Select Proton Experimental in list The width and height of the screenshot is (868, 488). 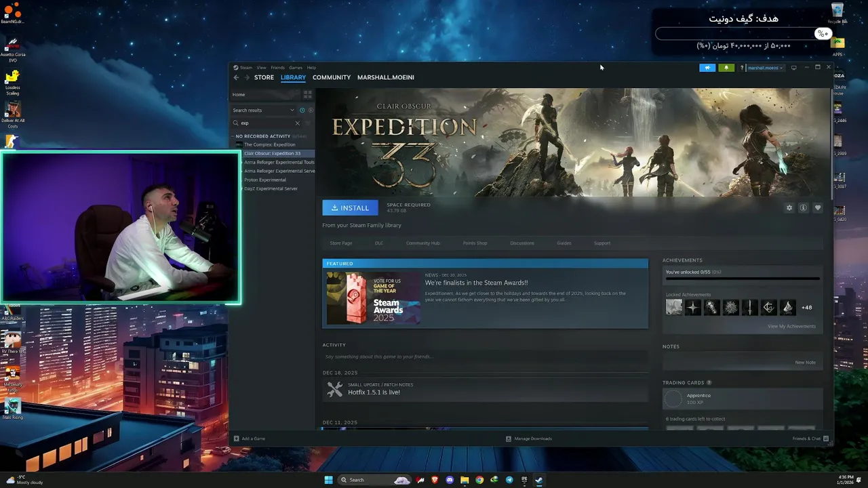coord(264,180)
